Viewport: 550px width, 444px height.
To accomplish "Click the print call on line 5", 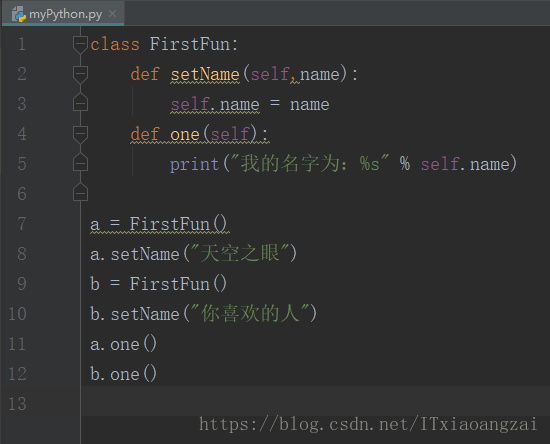I will tap(195, 164).
